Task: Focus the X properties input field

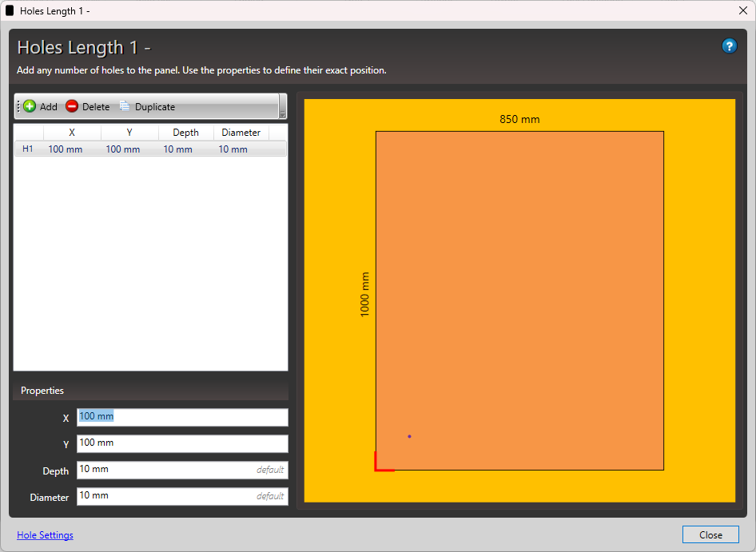Action: click(x=182, y=417)
